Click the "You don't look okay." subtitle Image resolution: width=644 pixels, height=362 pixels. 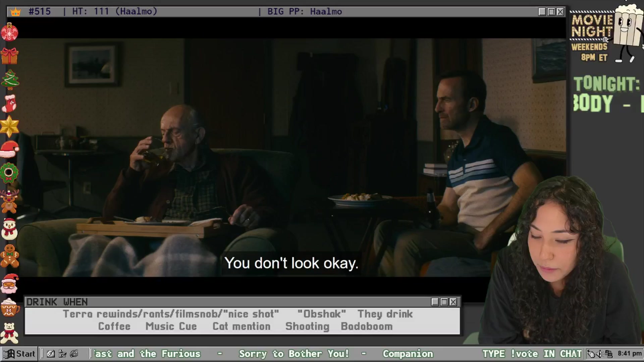click(x=291, y=263)
